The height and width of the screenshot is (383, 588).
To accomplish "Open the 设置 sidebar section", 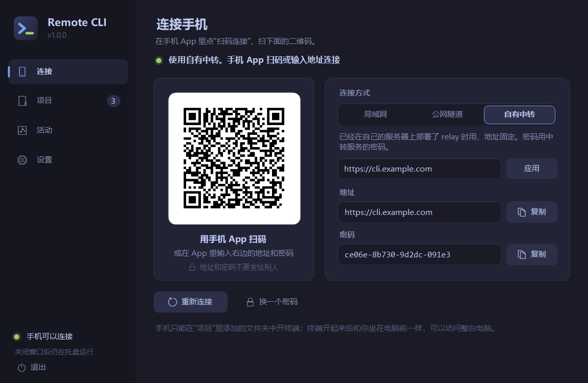I will (x=68, y=160).
